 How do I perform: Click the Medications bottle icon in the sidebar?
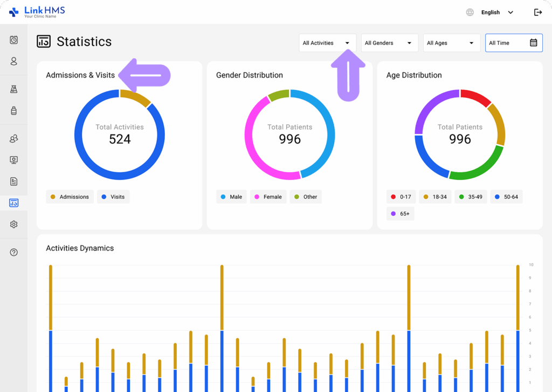click(13, 110)
